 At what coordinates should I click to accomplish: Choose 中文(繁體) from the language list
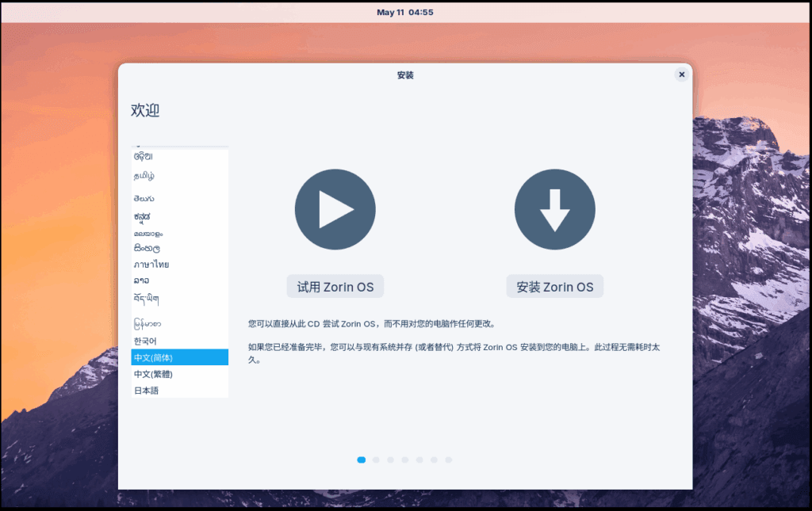tap(153, 374)
